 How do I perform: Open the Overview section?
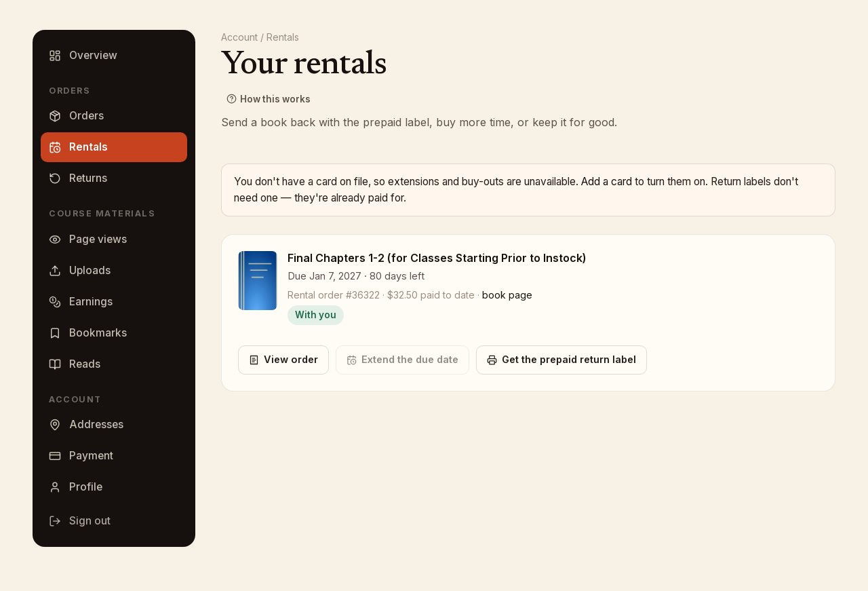[114, 56]
